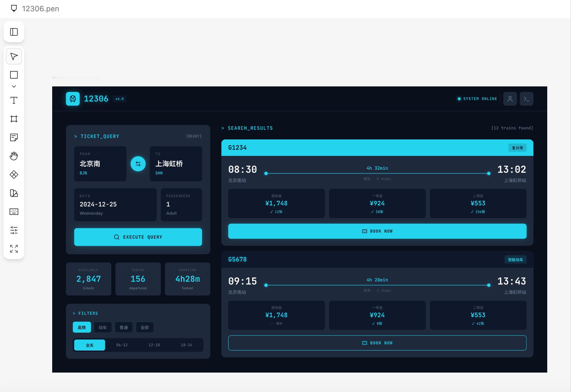
Task: Open the keyboard shortcuts panel
Action: pos(14,212)
